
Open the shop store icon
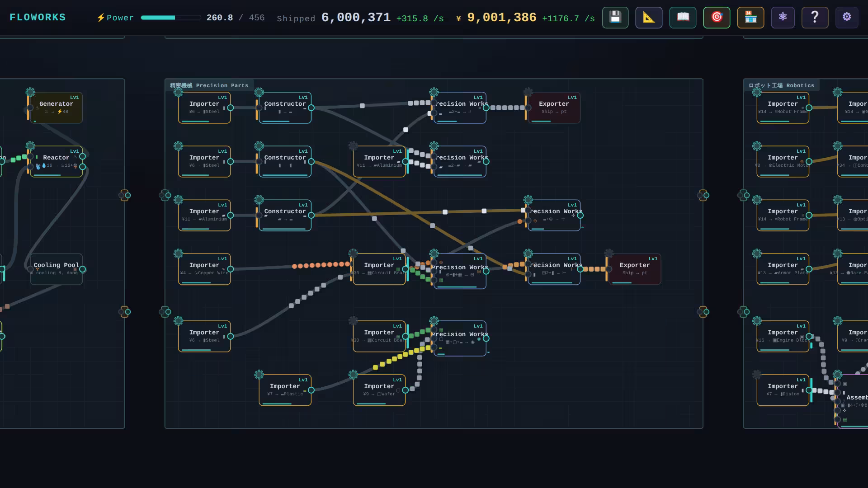pos(750,18)
